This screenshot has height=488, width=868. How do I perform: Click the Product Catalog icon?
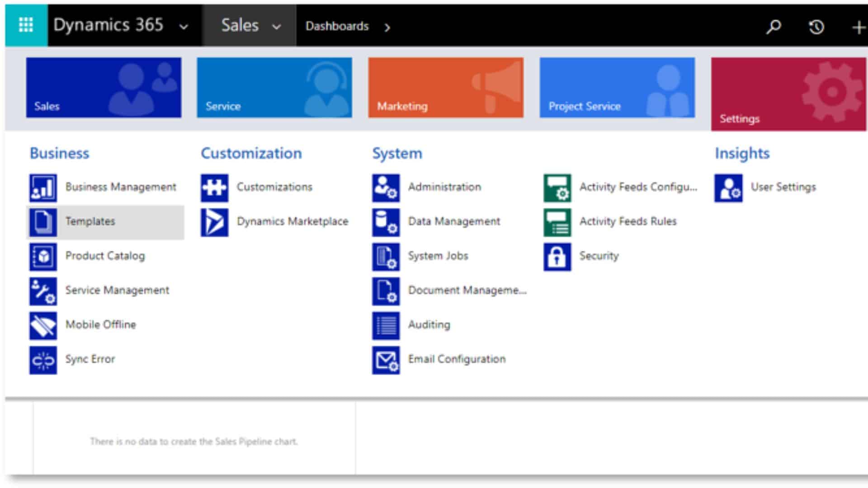coord(43,256)
